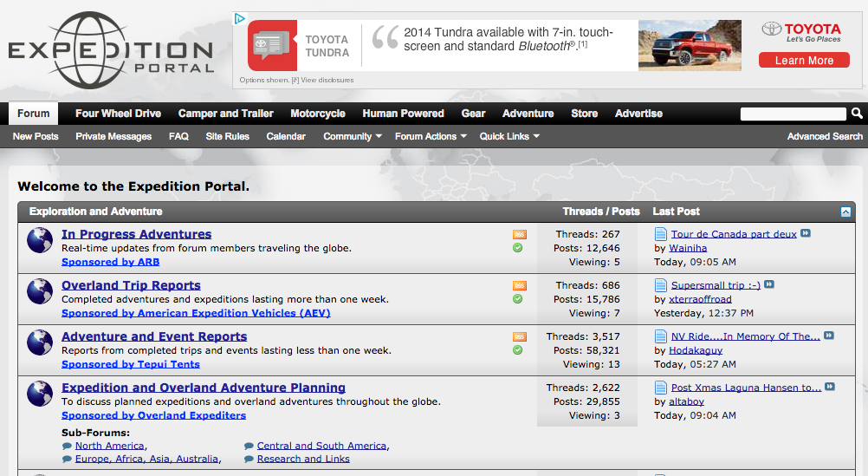Go to last post arrow after Tour de Canada

[x=806, y=234]
